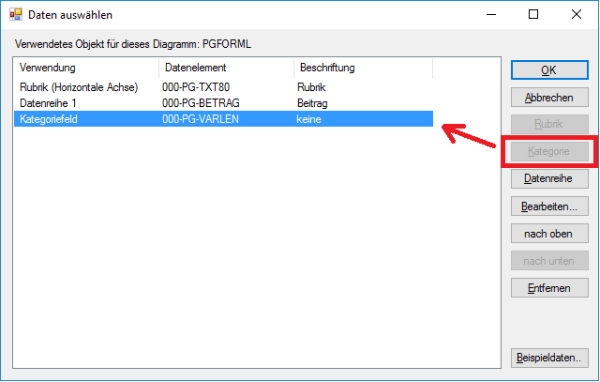Image resolution: width=600 pixels, height=382 pixels.
Task: Click the greyed-out Kategorie button
Action: click(x=549, y=151)
